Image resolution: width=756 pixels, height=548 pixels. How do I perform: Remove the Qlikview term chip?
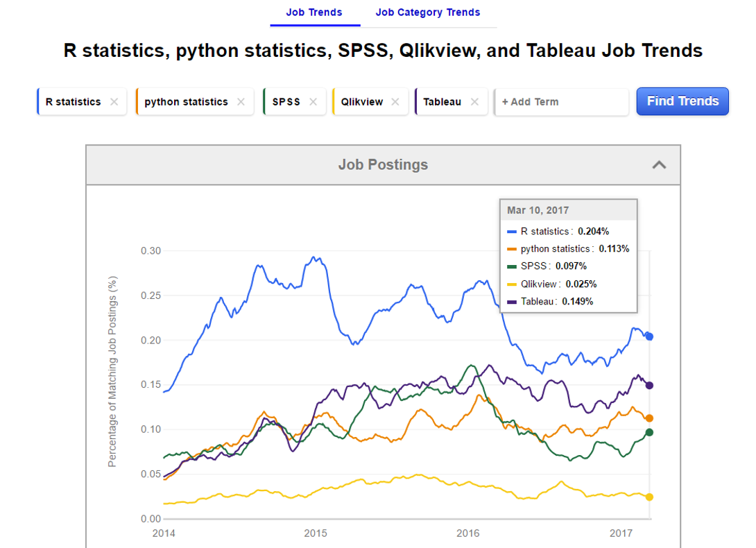point(395,101)
